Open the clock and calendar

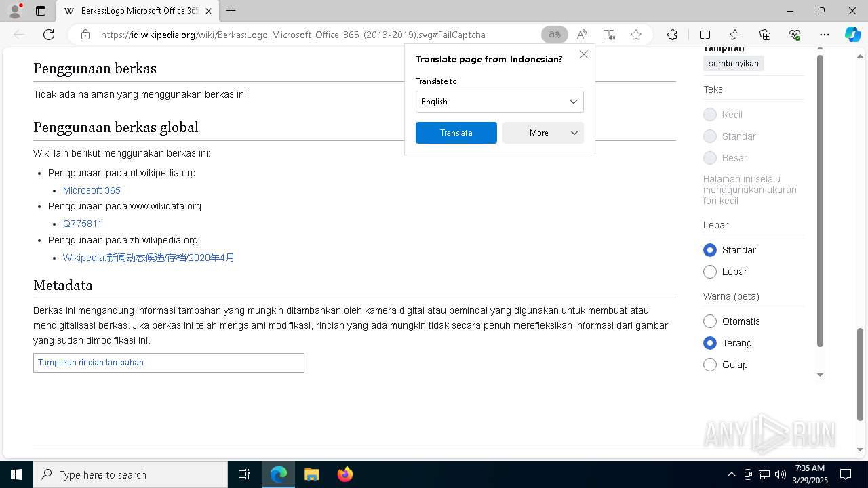point(810,474)
